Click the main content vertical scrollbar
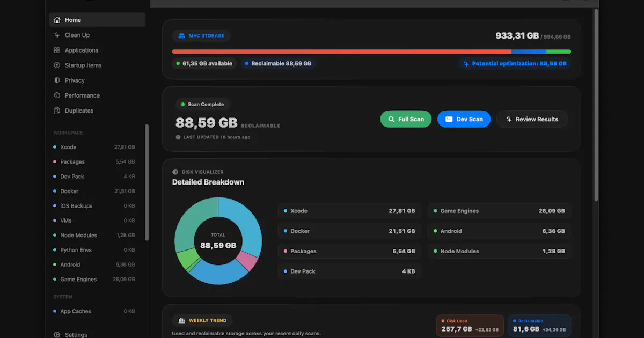644x338 pixels. [x=596, y=105]
